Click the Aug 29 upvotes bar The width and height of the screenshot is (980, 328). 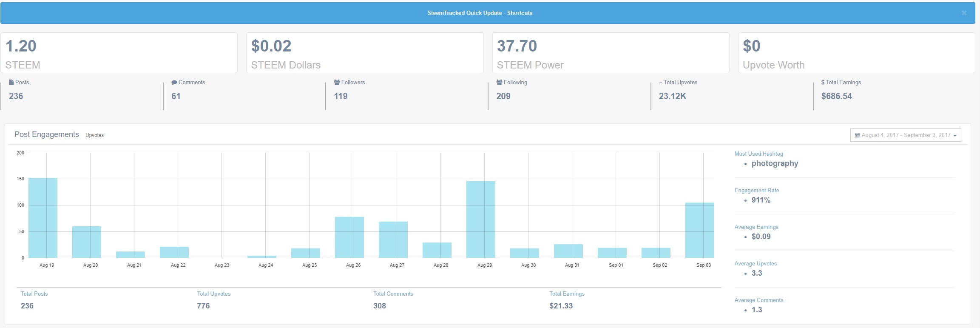click(x=481, y=220)
